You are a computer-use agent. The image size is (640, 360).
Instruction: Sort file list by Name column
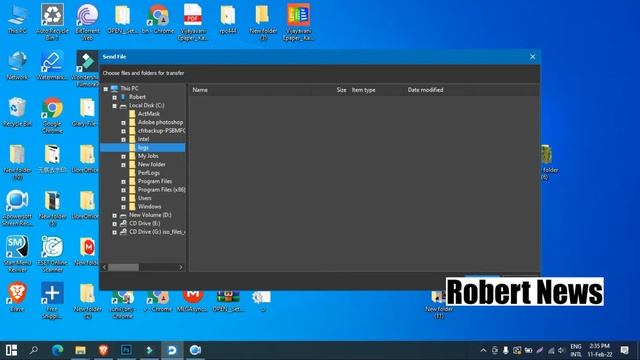(x=200, y=90)
